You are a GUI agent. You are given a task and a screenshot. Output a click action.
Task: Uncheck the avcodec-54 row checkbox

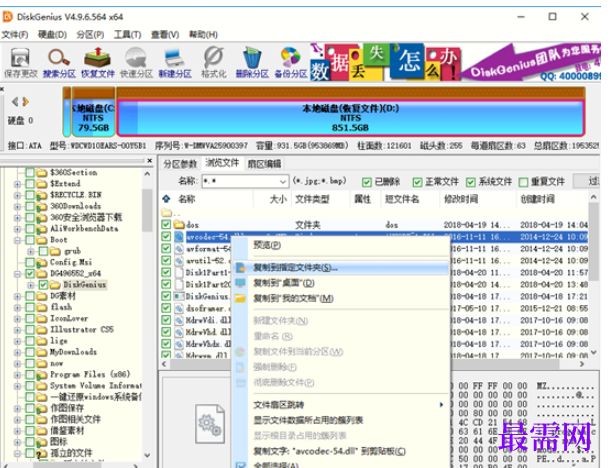pyautogui.click(x=166, y=237)
